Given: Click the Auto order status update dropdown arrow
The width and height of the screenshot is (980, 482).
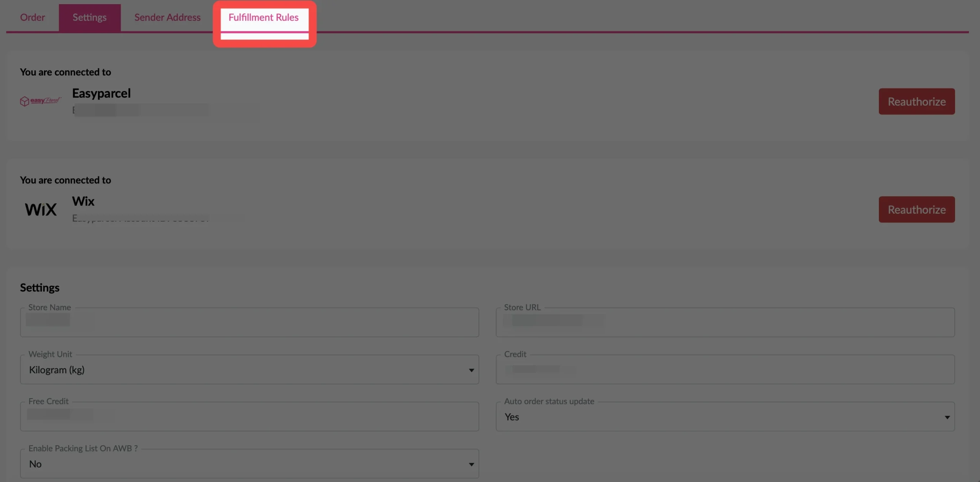Looking at the screenshot, I should pos(947,417).
